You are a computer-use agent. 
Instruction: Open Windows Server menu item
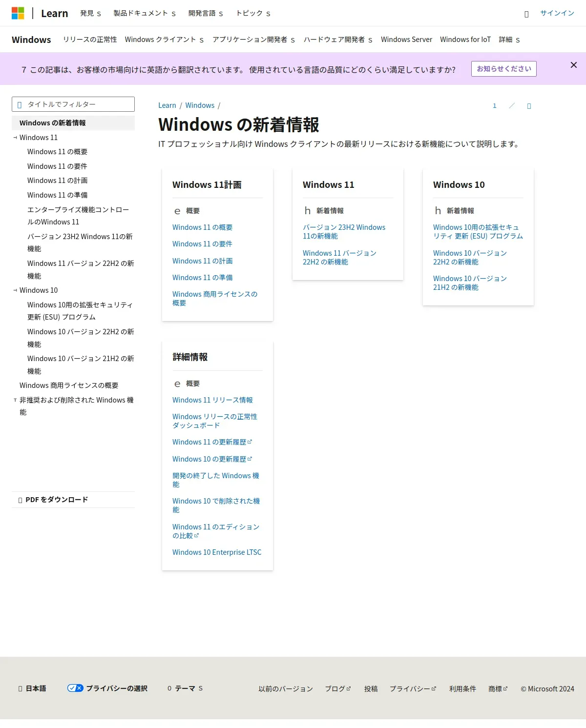coord(406,40)
